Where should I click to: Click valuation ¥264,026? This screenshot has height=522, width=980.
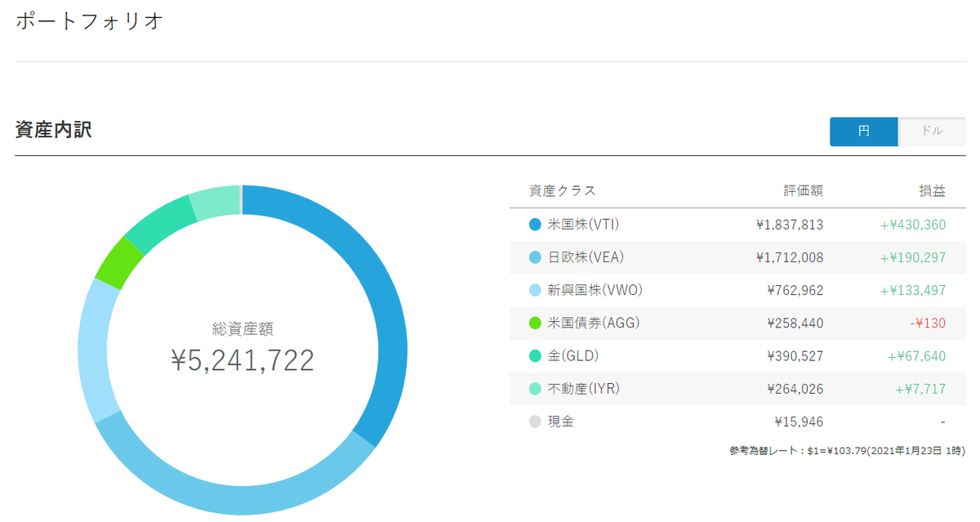[795, 389]
